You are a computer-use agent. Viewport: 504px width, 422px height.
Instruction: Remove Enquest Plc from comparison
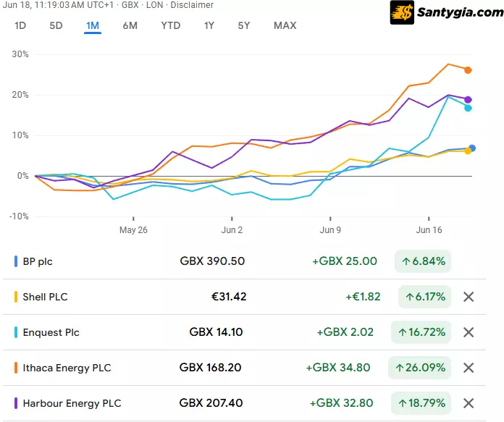[x=469, y=332]
